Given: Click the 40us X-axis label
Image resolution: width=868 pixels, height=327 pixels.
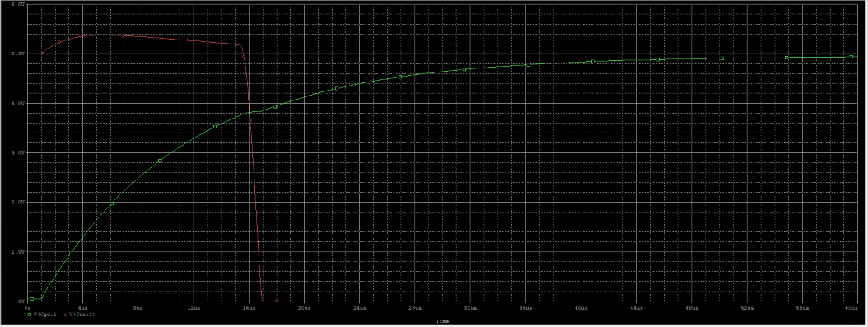Looking at the screenshot, I should (x=581, y=307).
